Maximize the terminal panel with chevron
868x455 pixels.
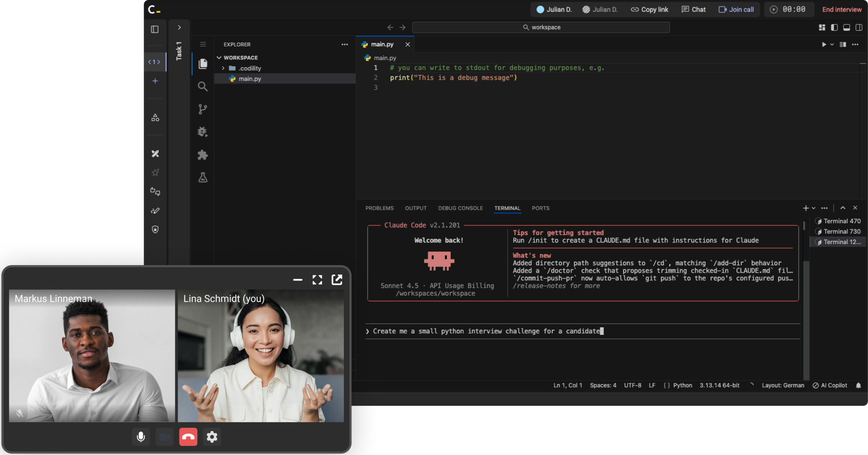tap(843, 208)
